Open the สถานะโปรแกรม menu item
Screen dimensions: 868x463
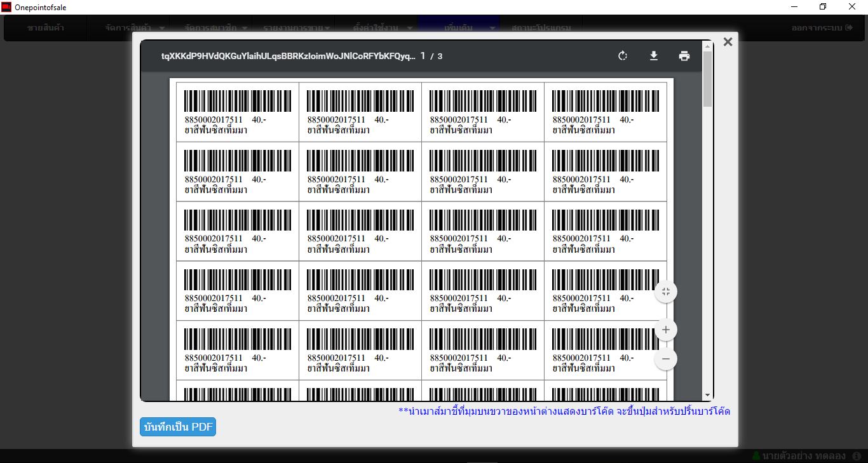point(541,28)
